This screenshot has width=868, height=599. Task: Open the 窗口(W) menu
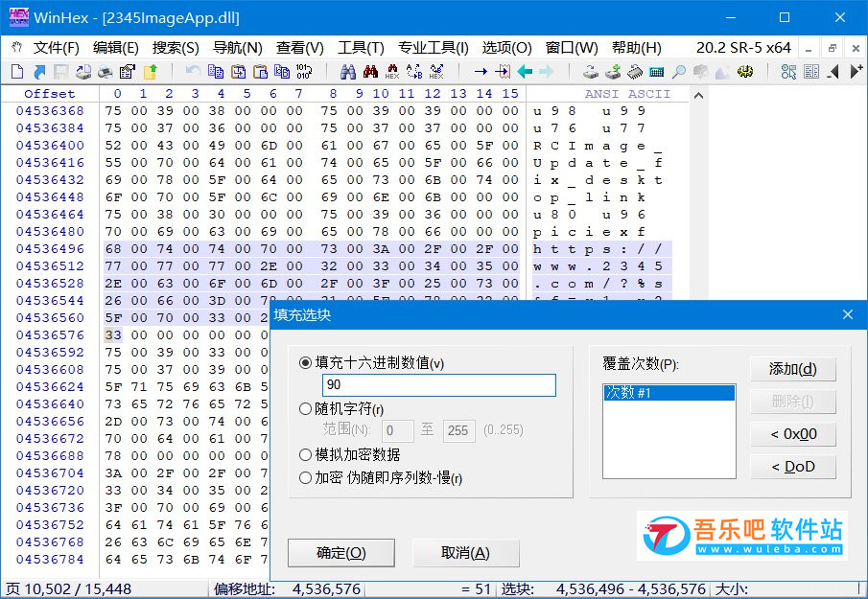[x=572, y=48]
